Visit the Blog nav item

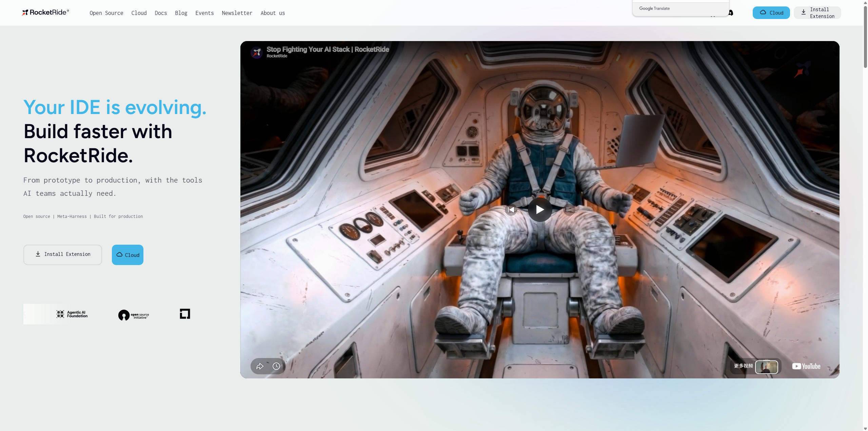click(x=181, y=13)
